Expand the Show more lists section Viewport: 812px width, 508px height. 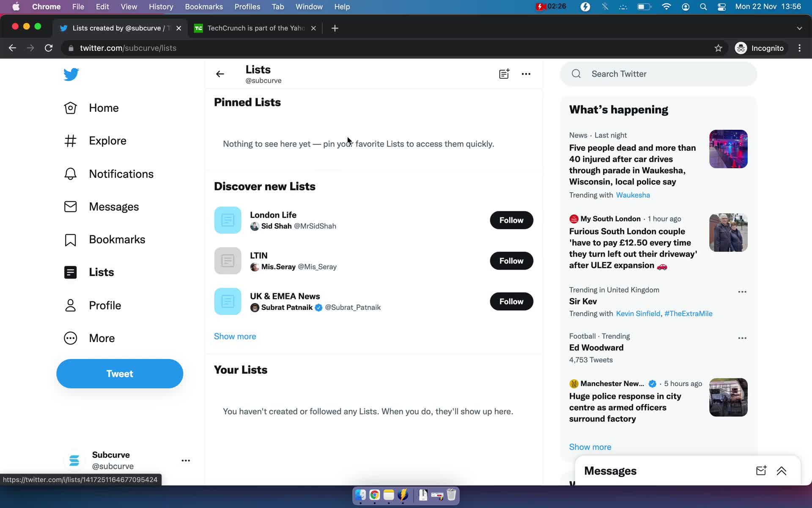235,335
